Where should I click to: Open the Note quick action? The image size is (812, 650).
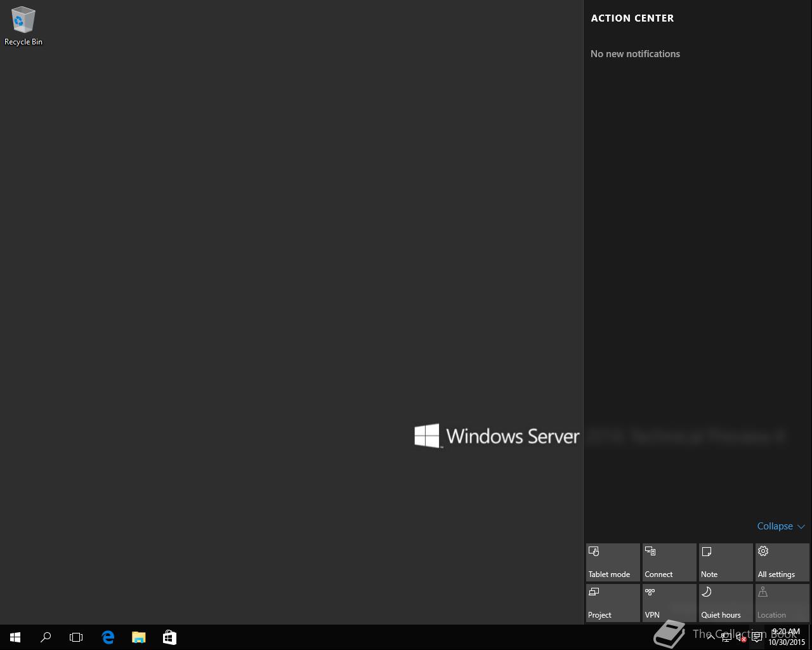(x=726, y=562)
